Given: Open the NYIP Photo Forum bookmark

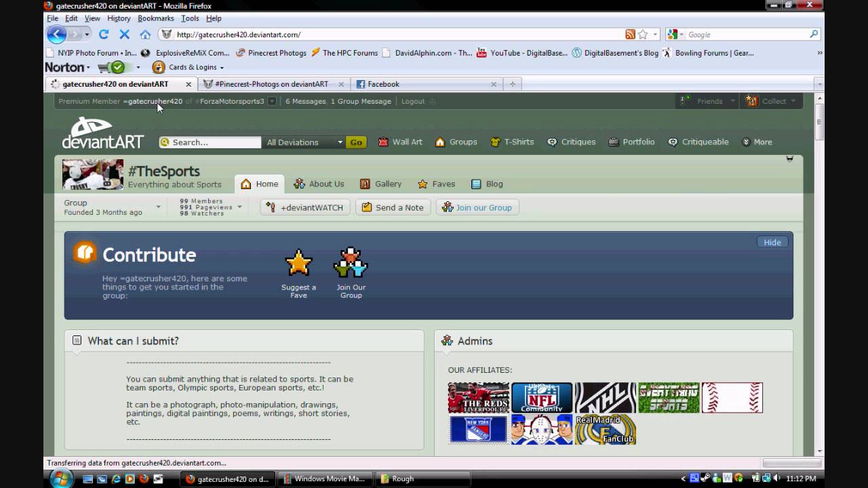Looking at the screenshot, I should (x=92, y=53).
